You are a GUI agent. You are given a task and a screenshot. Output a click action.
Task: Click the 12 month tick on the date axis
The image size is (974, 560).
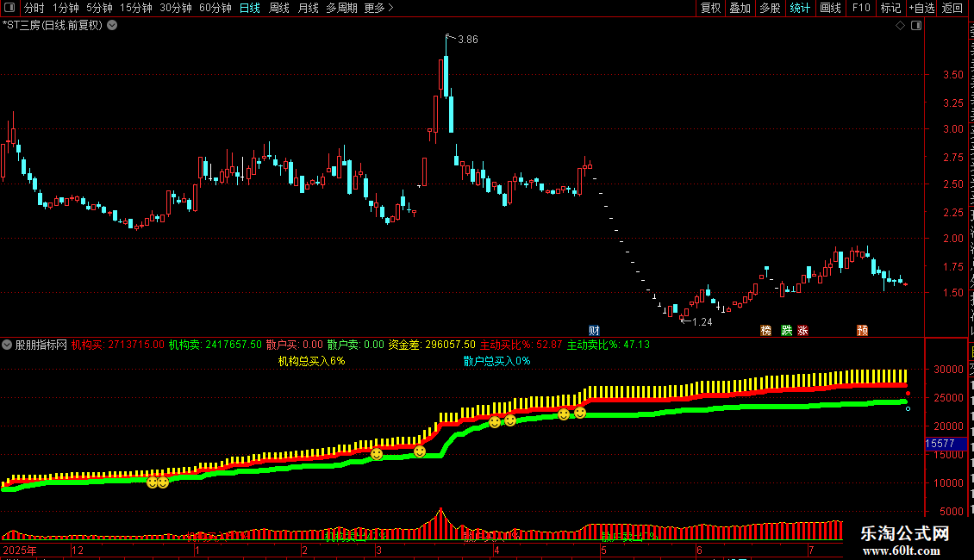point(78,550)
